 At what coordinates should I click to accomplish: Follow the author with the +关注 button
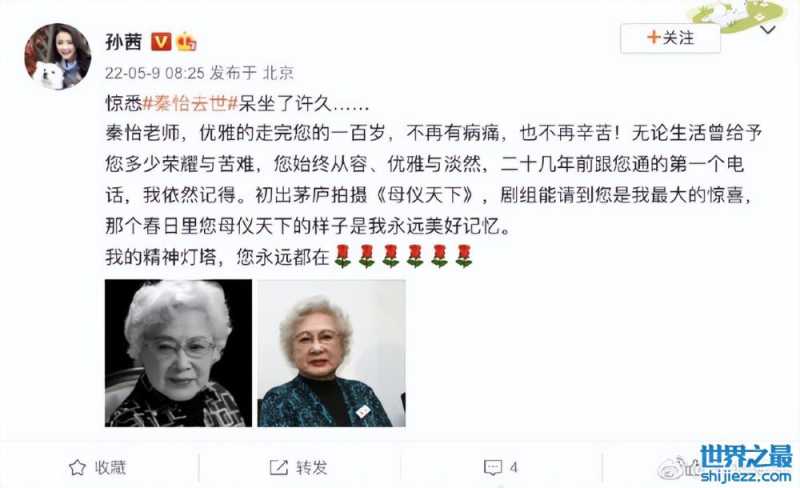[x=670, y=38]
